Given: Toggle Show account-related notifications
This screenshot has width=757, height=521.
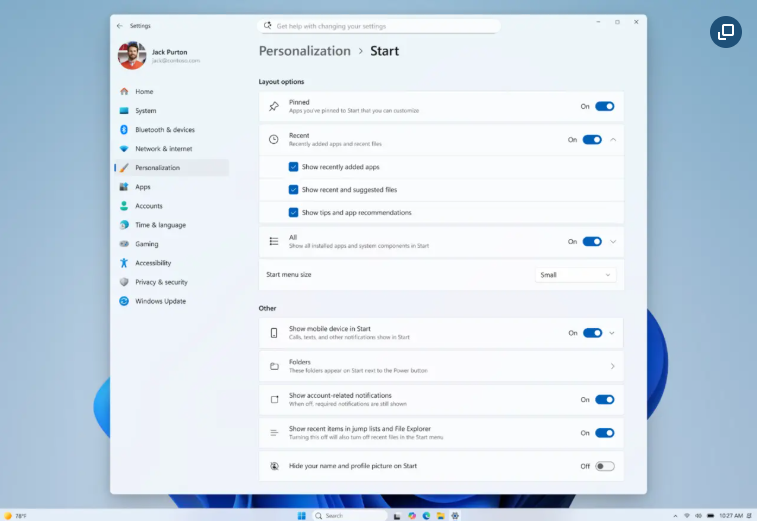Looking at the screenshot, I should (604, 399).
